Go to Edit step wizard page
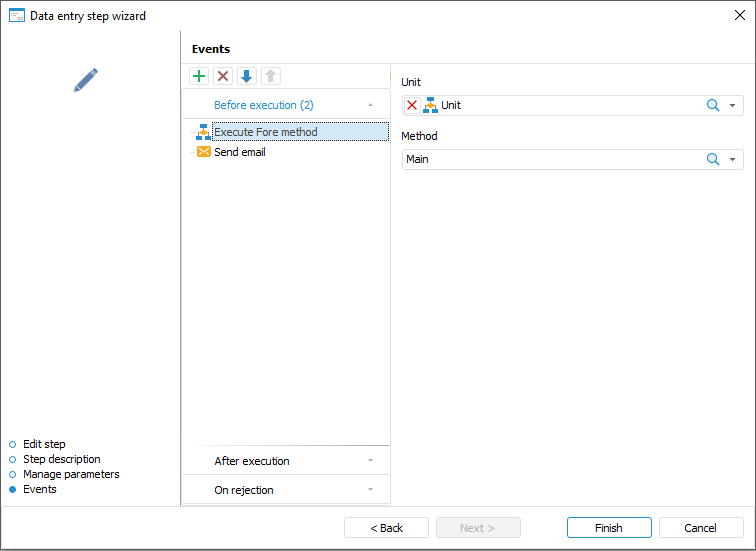This screenshot has width=756, height=551. (x=44, y=444)
